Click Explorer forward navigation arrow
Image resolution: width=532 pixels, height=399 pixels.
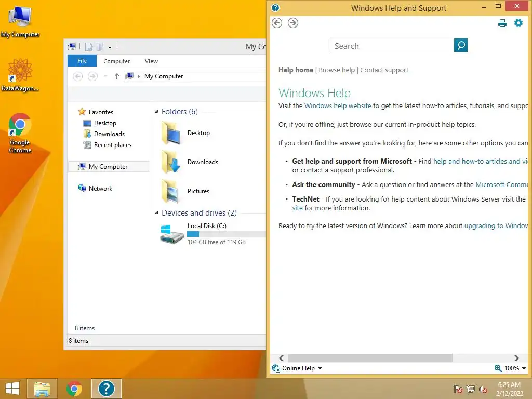pos(92,76)
